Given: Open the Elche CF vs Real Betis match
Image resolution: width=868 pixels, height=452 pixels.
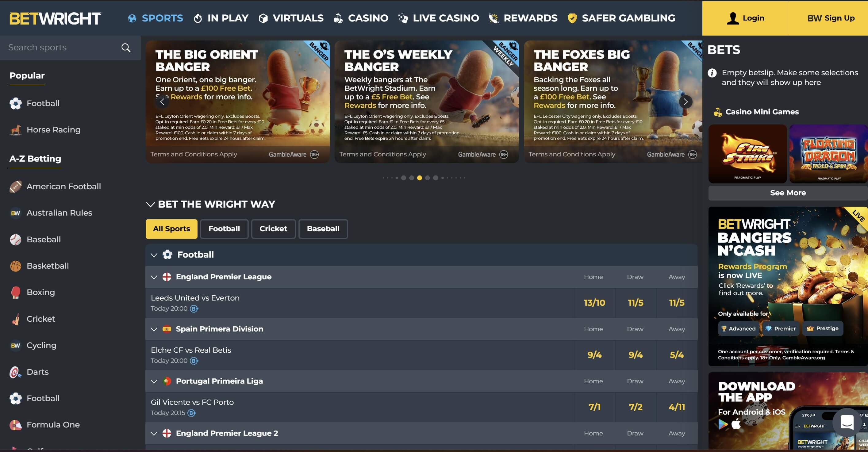Looking at the screenshot, I should (191, 350).
